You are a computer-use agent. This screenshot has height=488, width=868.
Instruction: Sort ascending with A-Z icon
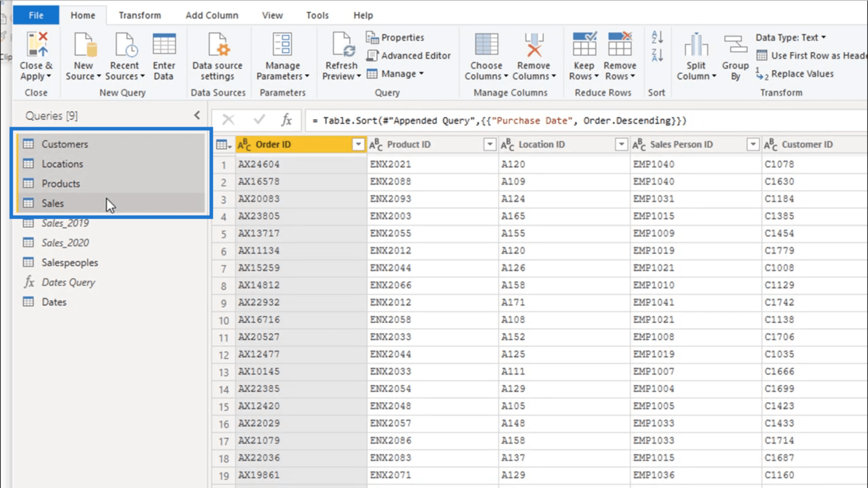click(657, 37)
